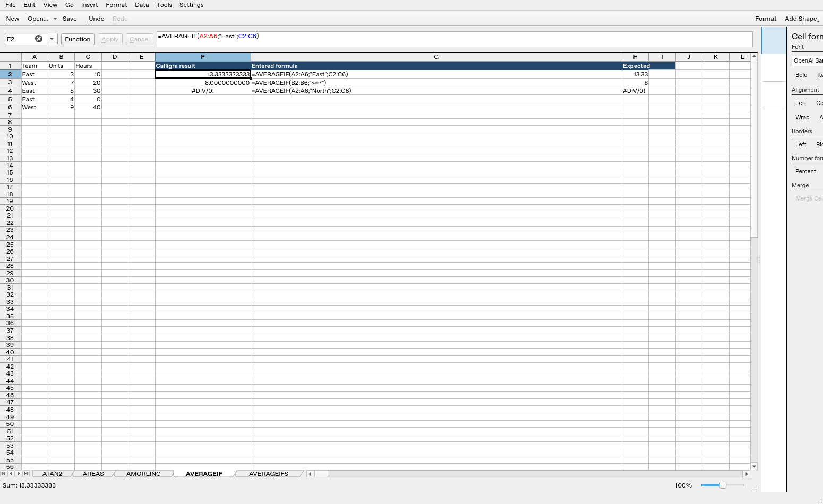This screenshot has height=504, width=823.
Task: Open the Edit menu
Action: click(29, 5)
